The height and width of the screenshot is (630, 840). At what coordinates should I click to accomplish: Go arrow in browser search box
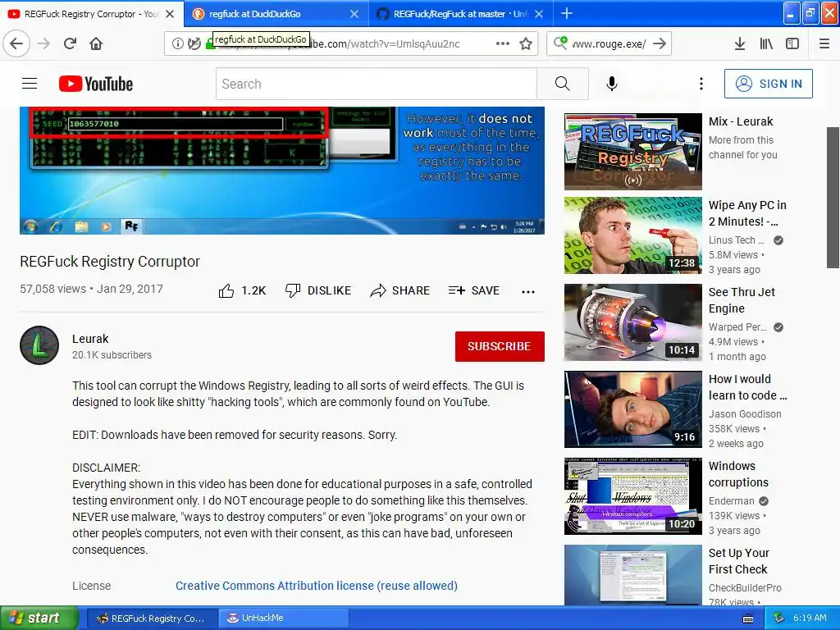(660, 43)
